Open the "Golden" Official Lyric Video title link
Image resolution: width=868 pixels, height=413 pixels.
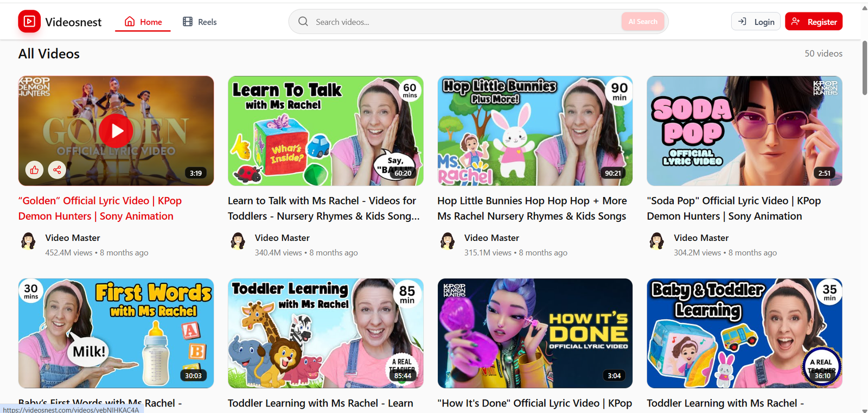coord(100,208)
